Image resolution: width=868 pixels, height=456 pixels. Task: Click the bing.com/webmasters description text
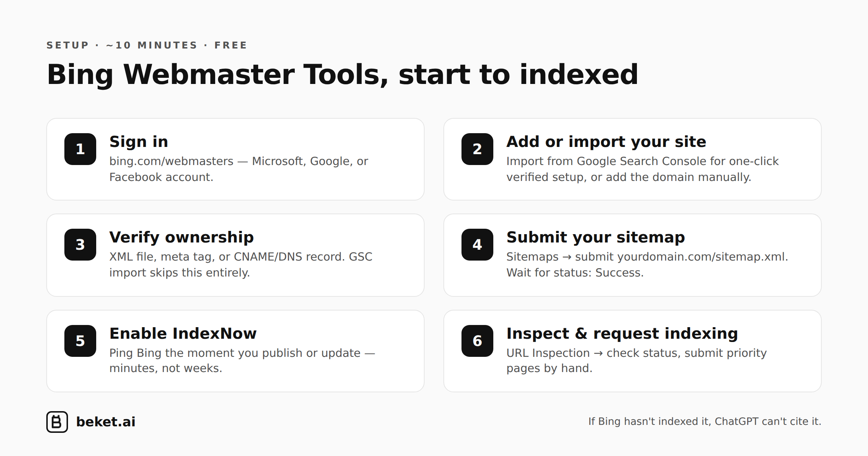(x=239, y=169)
